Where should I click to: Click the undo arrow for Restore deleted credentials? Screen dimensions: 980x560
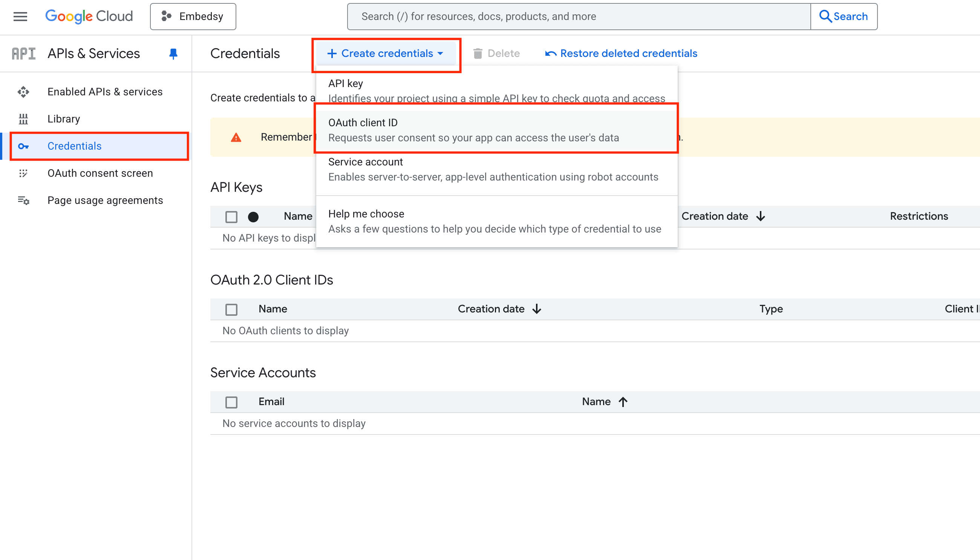(550, 54)
